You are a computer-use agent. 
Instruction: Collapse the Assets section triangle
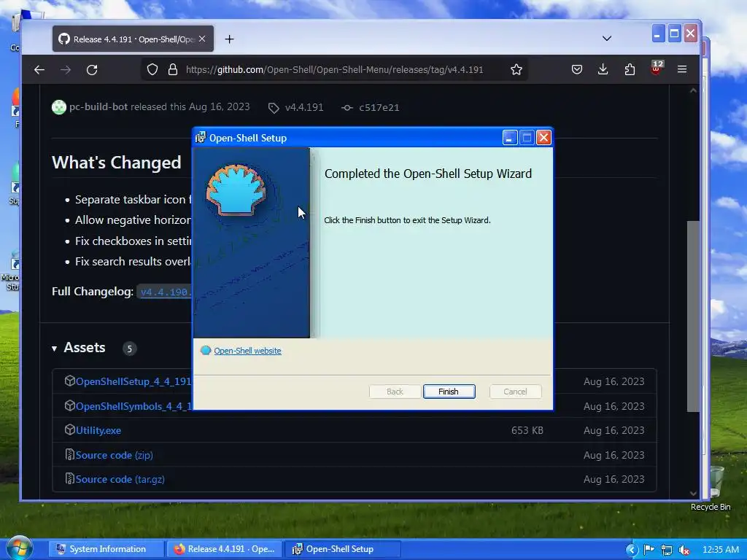point(54,349)
